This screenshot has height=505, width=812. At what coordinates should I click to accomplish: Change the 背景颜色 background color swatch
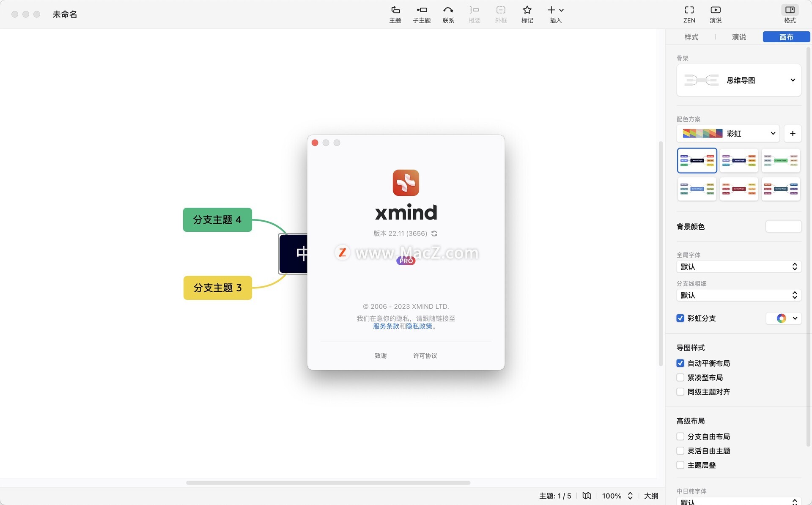(x=783, y=226)
